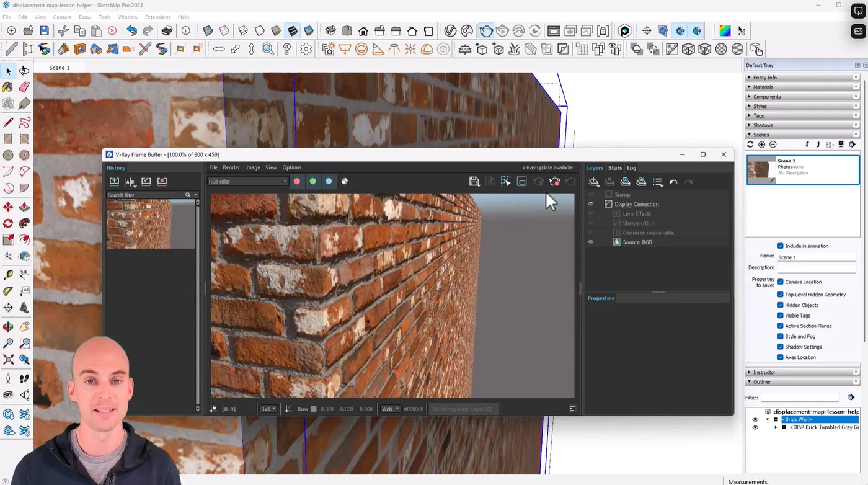Disable the Camera Location property checkbox
Screen dimensions: 868x485
point(780,282)
